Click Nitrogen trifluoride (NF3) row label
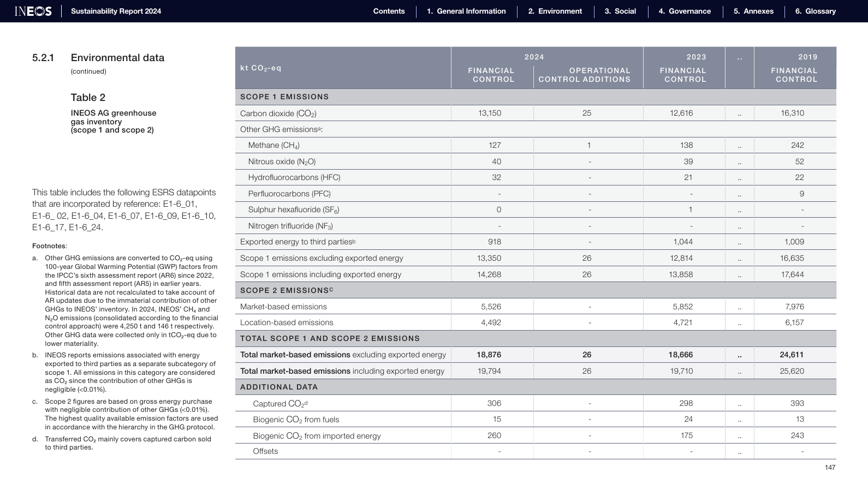 point(290,226)
